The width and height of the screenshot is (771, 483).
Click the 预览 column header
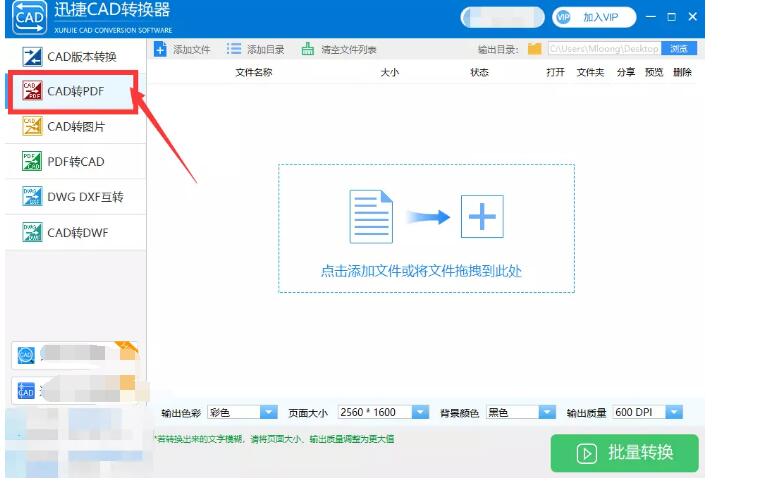pyautogui.click(x=654, y=72)
